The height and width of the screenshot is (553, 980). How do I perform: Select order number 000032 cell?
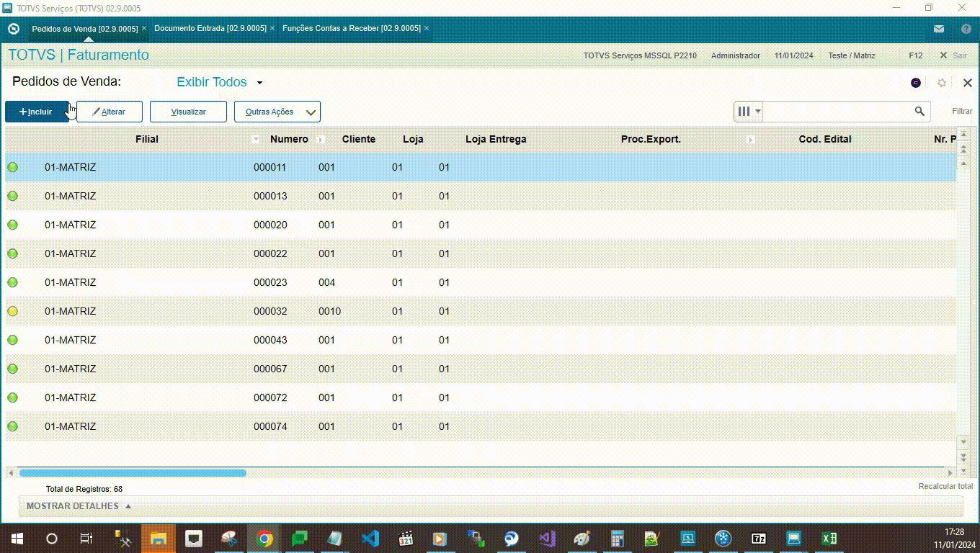270,311
